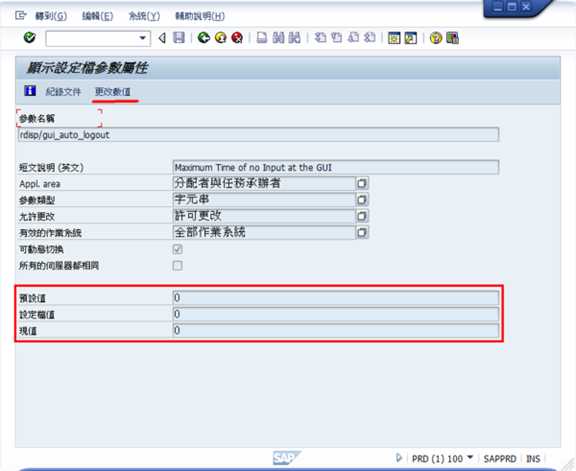Screen dimensions: 576x471
Task: Click the 現值 value field
Action: (x=336, y=330)
